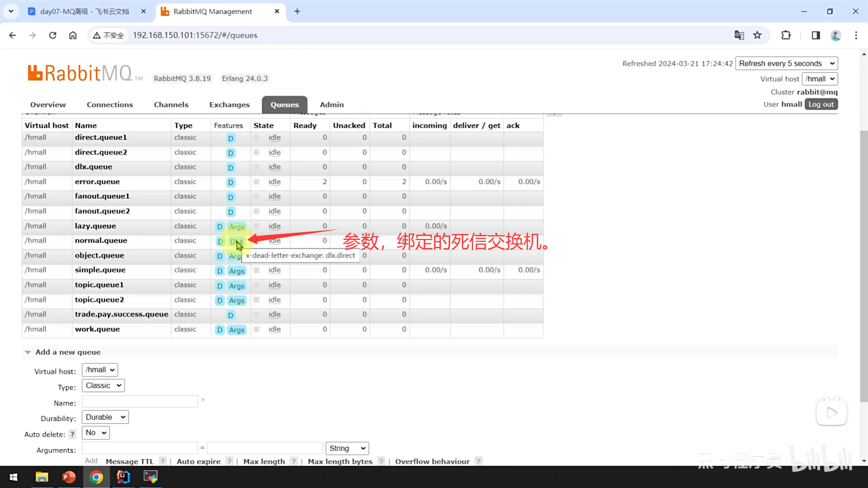Open the Refresh every 5 seconds dropdown
Image resolution: width=868 pixels, height=488 pixels.
[786, 63]
